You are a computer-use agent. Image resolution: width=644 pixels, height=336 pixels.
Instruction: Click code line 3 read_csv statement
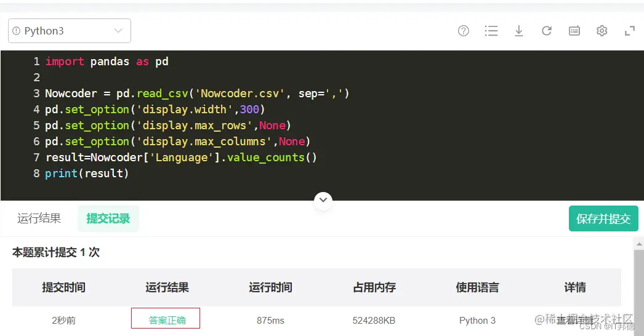point(197,94)
